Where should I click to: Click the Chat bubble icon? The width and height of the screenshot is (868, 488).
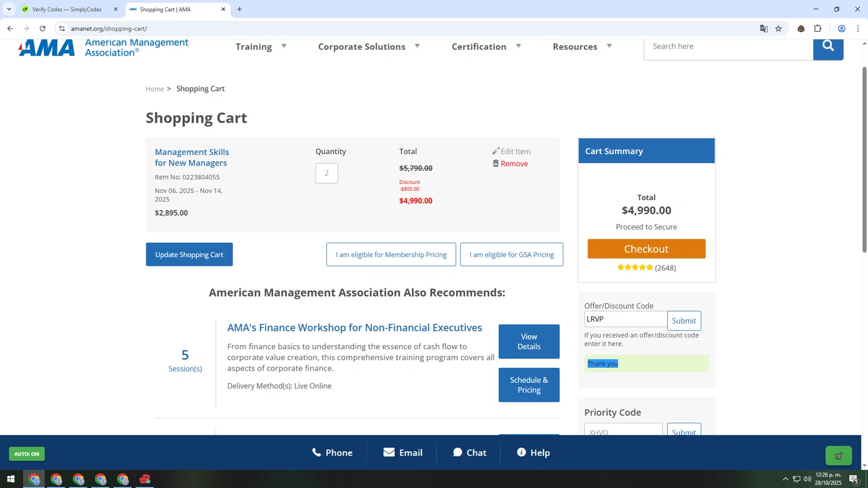(458, 452)
